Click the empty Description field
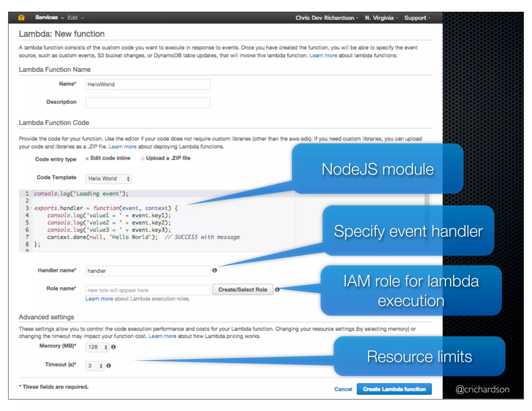The height and width of the screenshot is (411, 532). click(x=148, y=103)
